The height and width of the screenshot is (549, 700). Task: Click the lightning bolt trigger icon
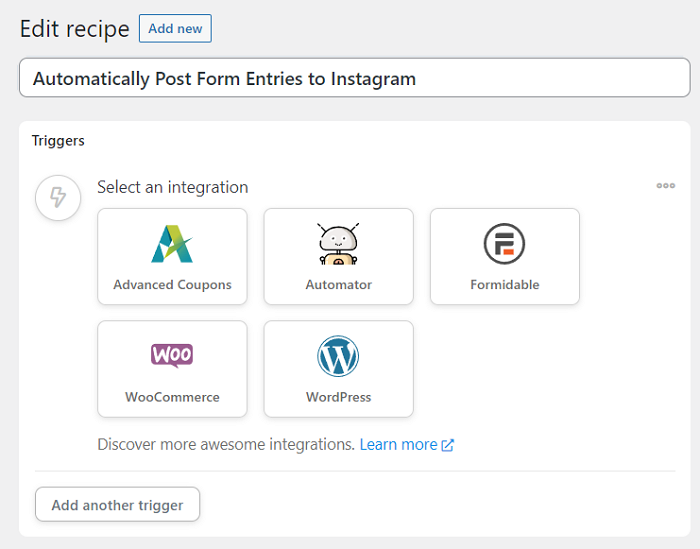(58, 198)
